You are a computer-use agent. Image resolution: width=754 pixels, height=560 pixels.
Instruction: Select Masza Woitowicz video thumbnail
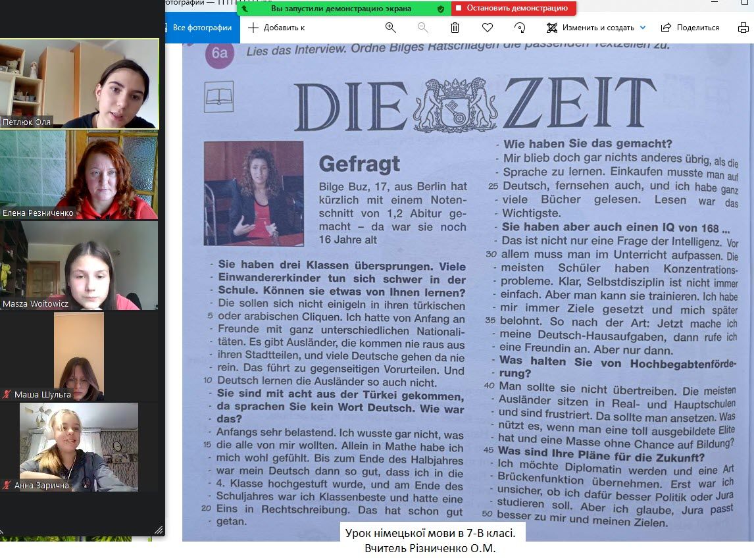point(79,265)
